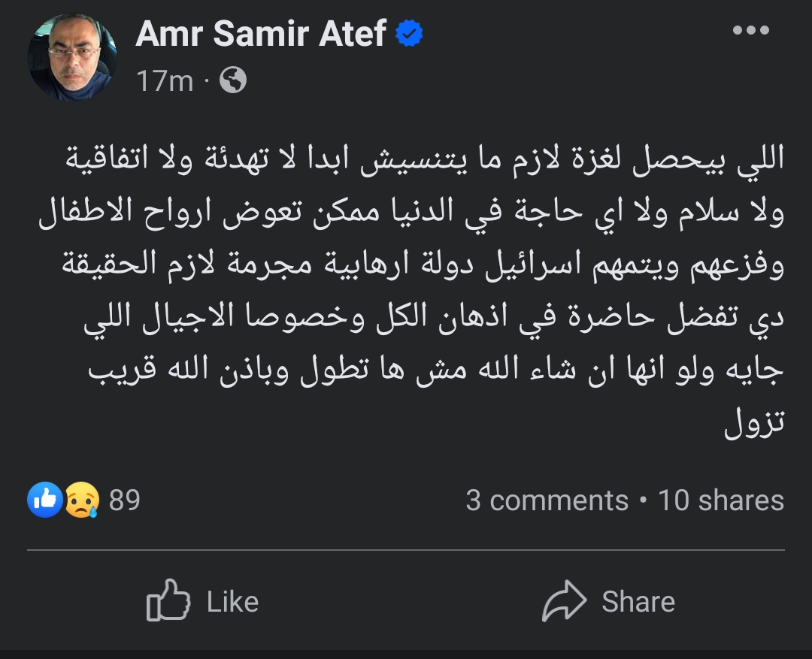The width and height of the screenshot is (812, 659).
Task: Click the Amr Samir Atef name link
Action: click(261, 34)
